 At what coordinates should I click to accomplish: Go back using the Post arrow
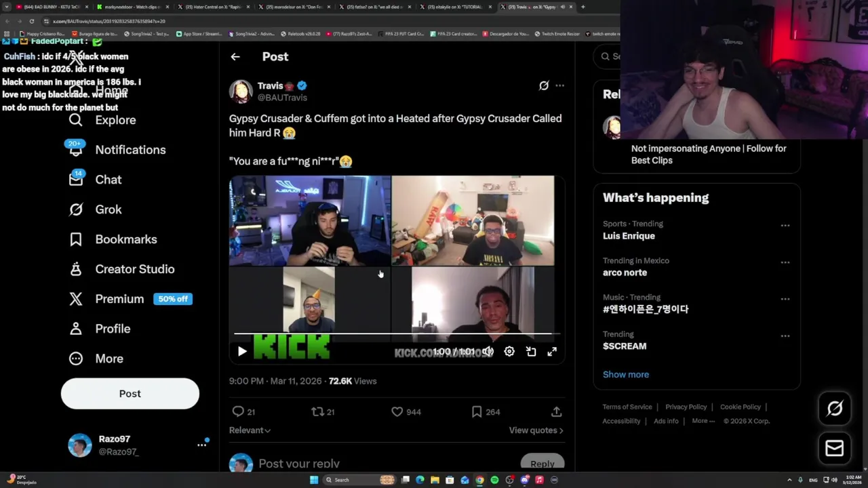point(235,57)
